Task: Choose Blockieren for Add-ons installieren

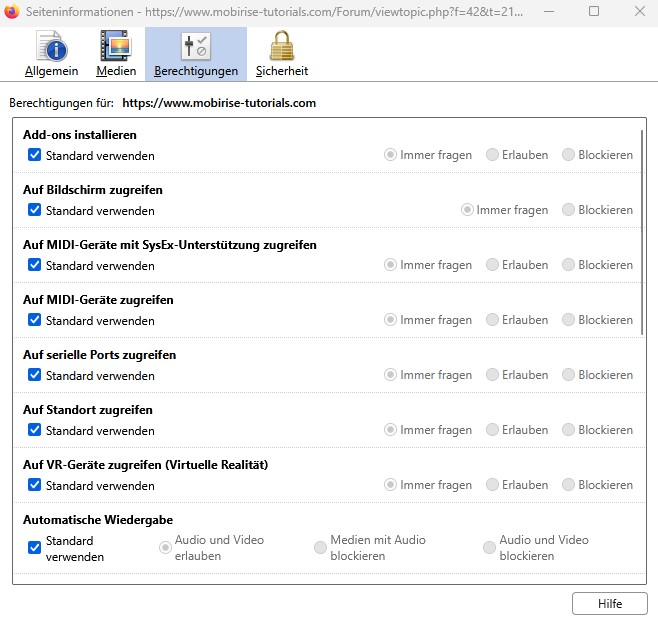Action: point(568,155)
